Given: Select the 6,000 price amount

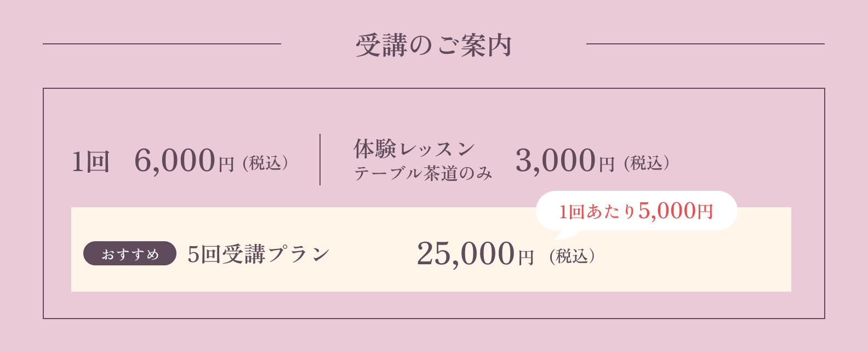Looking at the screenshot, I should [x=175, y=161].
